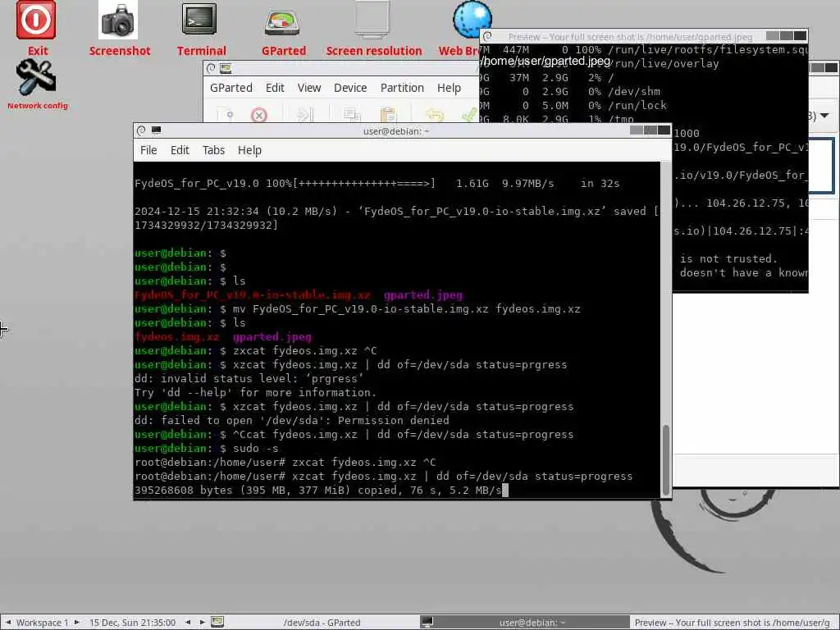The image size is (840, 630).
Task: Open the GParted Partition menu
Action: coord(402,87)
